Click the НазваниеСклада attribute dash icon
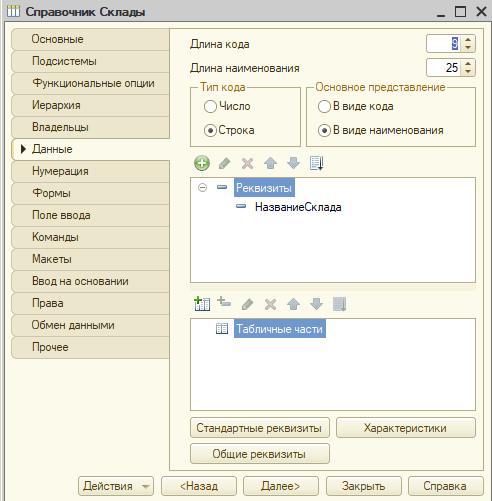This screenshot has height=501, width=492. pos(241,206)
